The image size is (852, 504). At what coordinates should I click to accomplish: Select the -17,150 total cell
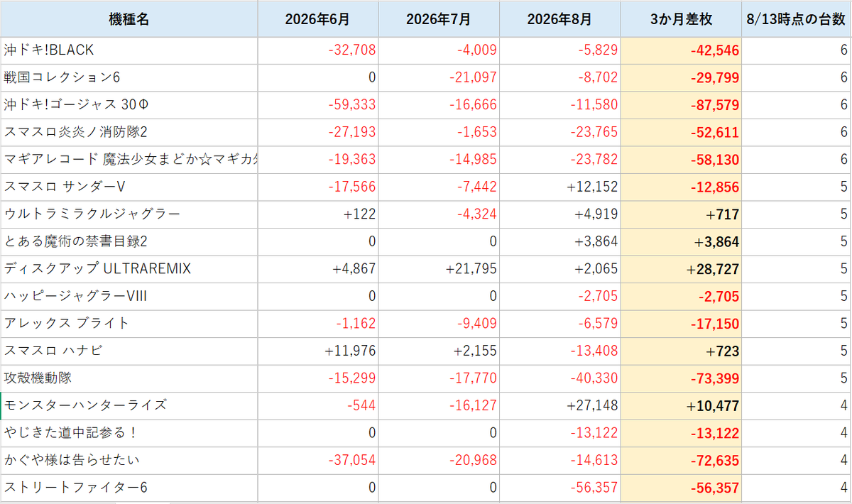coord(682,324)
